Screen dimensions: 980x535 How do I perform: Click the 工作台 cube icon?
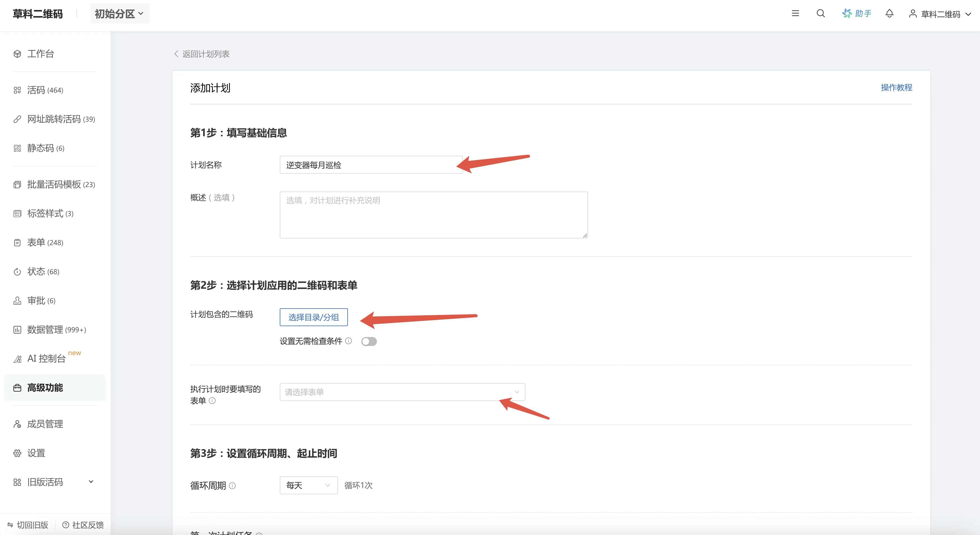click(17, 54)
